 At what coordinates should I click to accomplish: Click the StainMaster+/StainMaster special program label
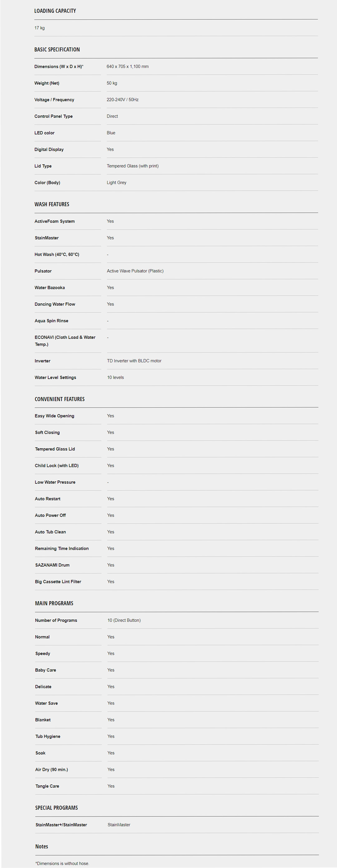pyautogui.click(x=61, y=825)
